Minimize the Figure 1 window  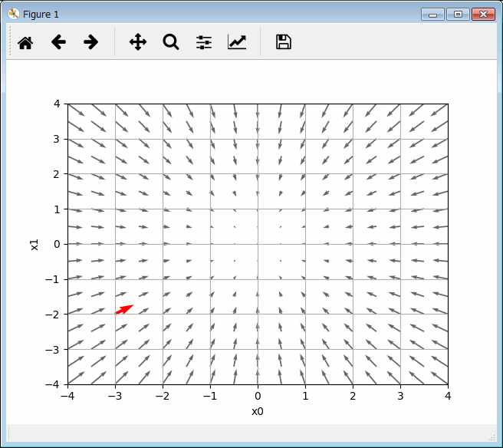433,14
